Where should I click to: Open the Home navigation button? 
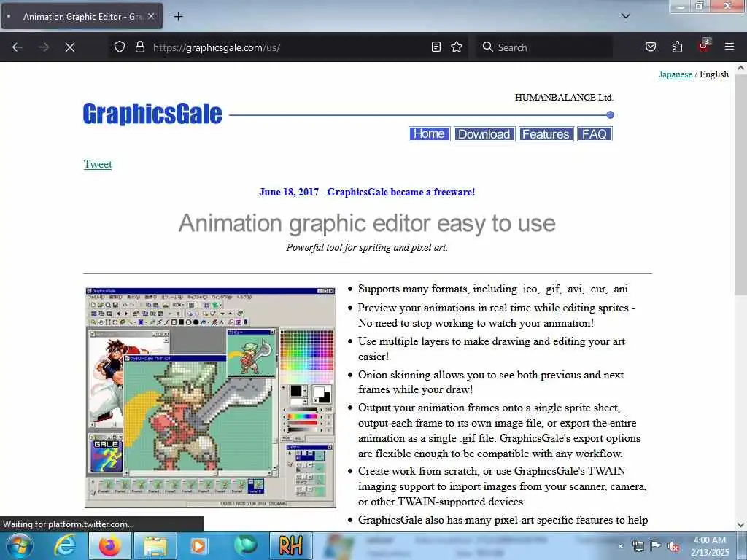tap(429, 134)
